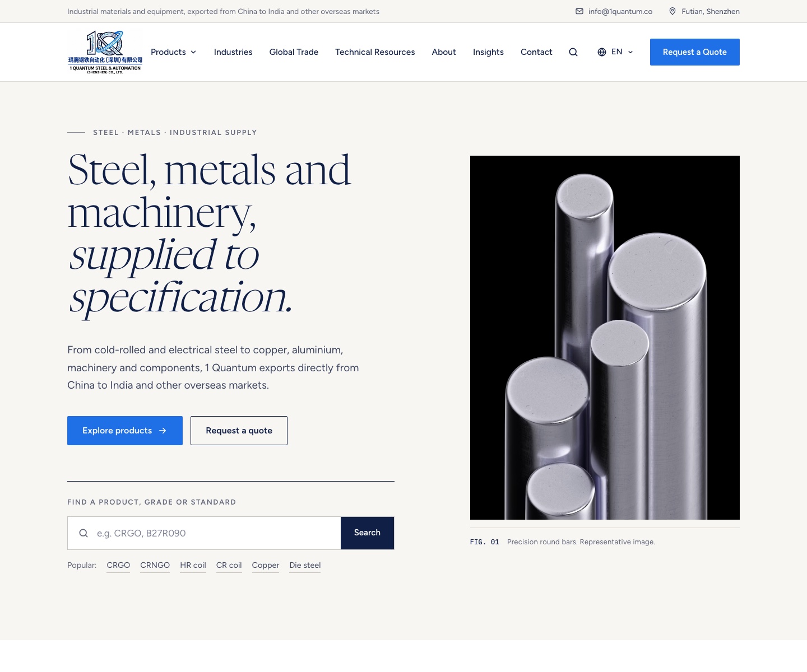
Task: Navigate to the About page
Action: (444, 52)
